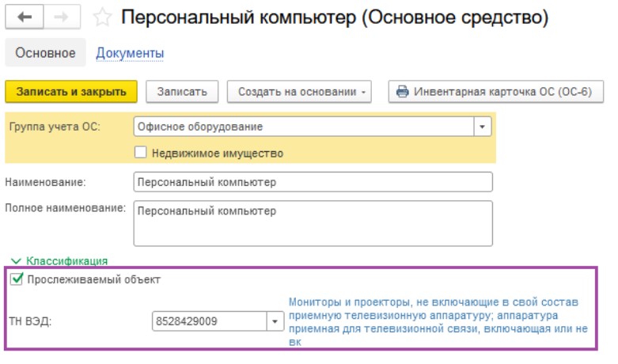The height and width of the screenshot is (364, 618).
Task: Open the ТН ВЭД code dropdown arrow
Action: [275, 321]
